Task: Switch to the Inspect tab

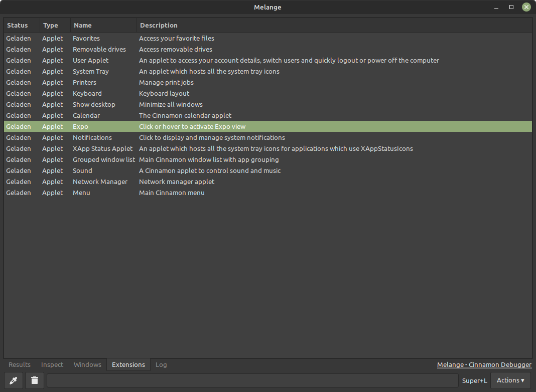Action: tap(52, 365)
